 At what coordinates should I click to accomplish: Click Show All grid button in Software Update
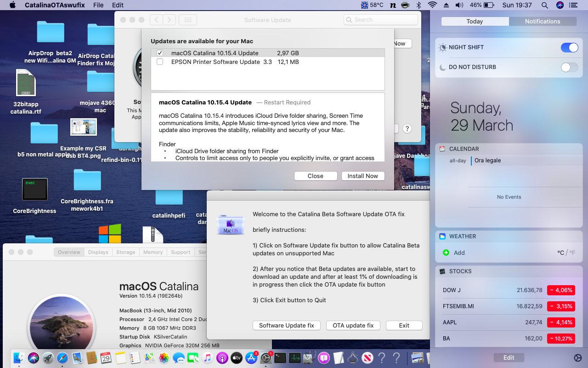(187, 20)
